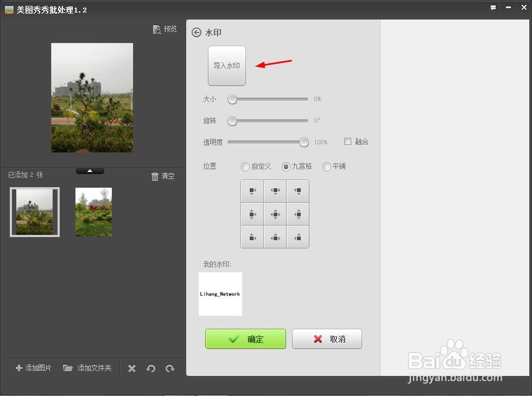Select the 平铺 tiling radio button

coord(326,167)
